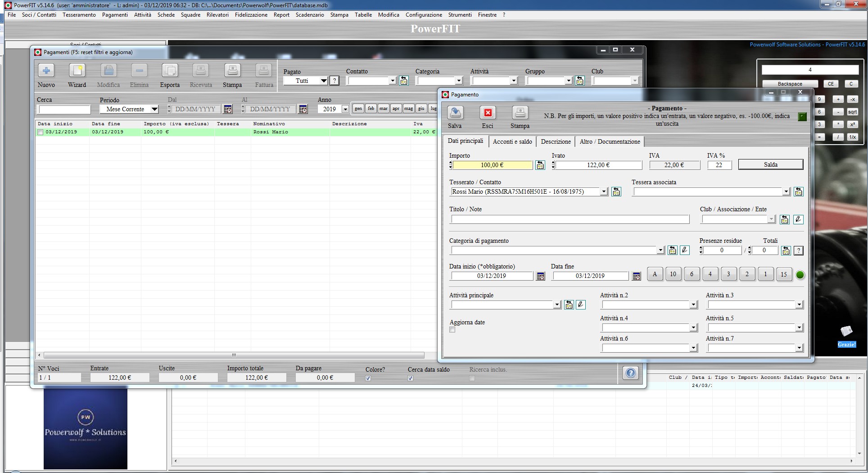
Task: Open the Wizard tool in Pagamenti window
Action: [x=77, y=71]
